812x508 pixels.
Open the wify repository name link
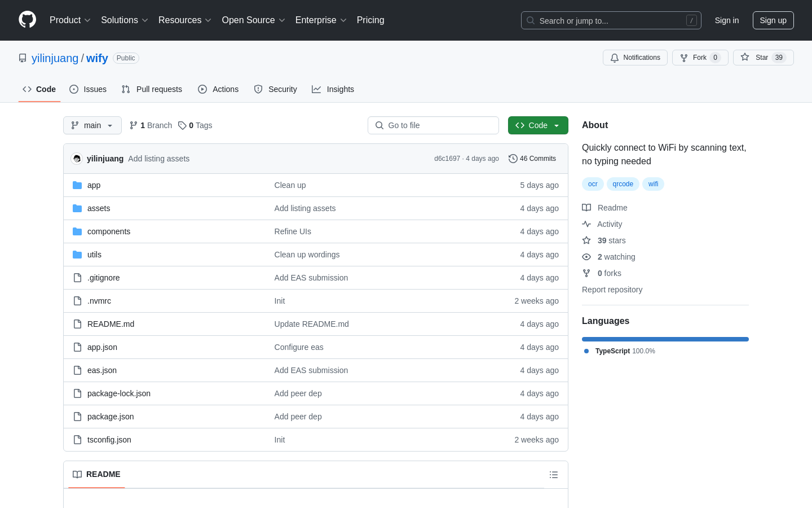[97, 58]
